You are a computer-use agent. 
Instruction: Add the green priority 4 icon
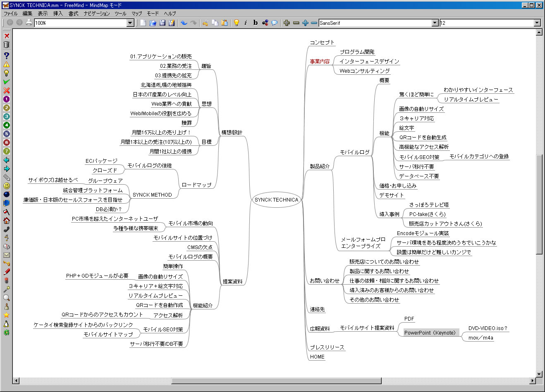[x=7, y=125]
